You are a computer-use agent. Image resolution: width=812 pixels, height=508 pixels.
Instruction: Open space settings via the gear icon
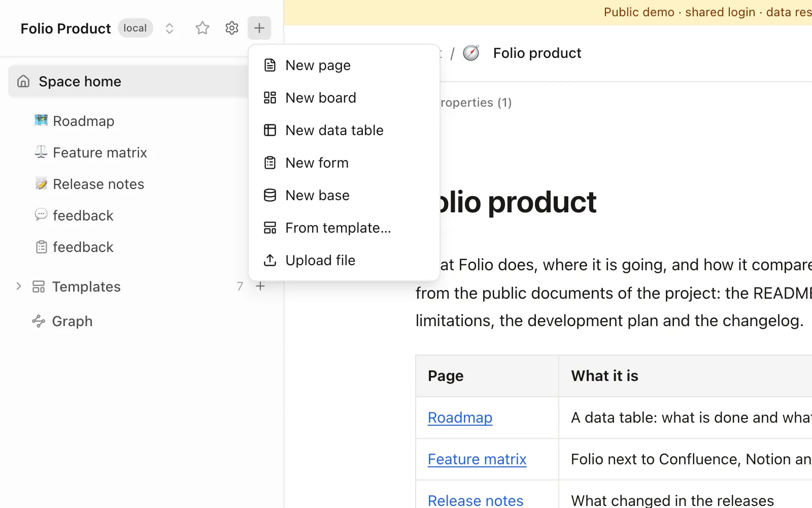point(232,28)
